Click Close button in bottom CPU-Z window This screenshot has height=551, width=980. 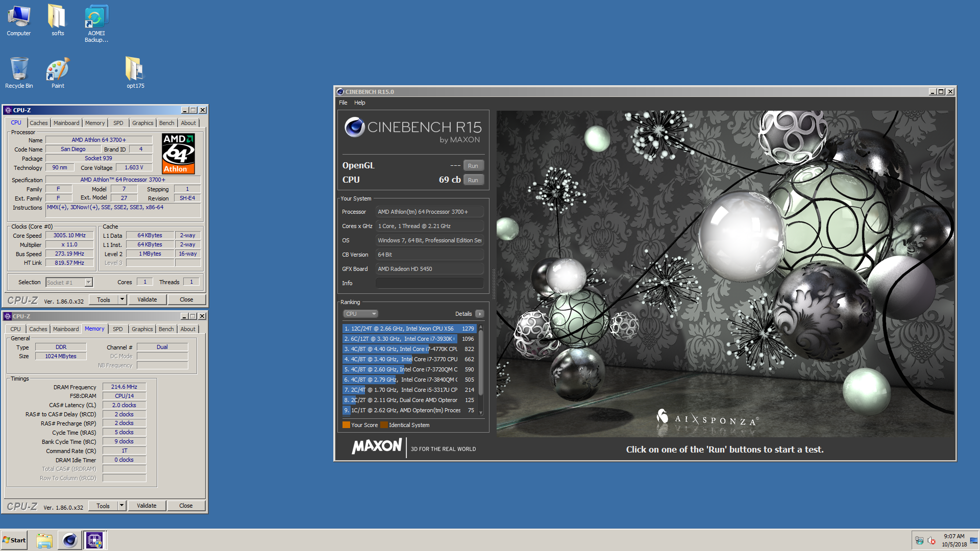point(186,506)
